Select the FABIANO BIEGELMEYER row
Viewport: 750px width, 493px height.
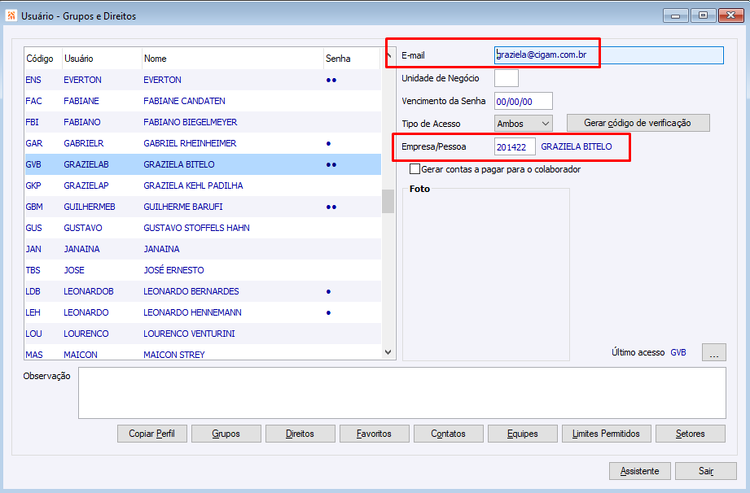pyautogui.click(x=203, y=122)
